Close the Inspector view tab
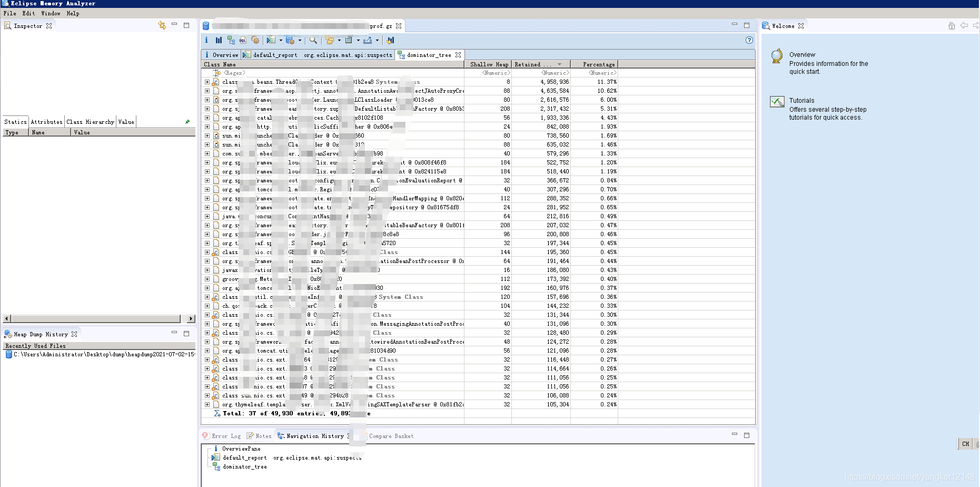Screen dimensions: 980x487 pyautogui.click(x=49, y=26)
